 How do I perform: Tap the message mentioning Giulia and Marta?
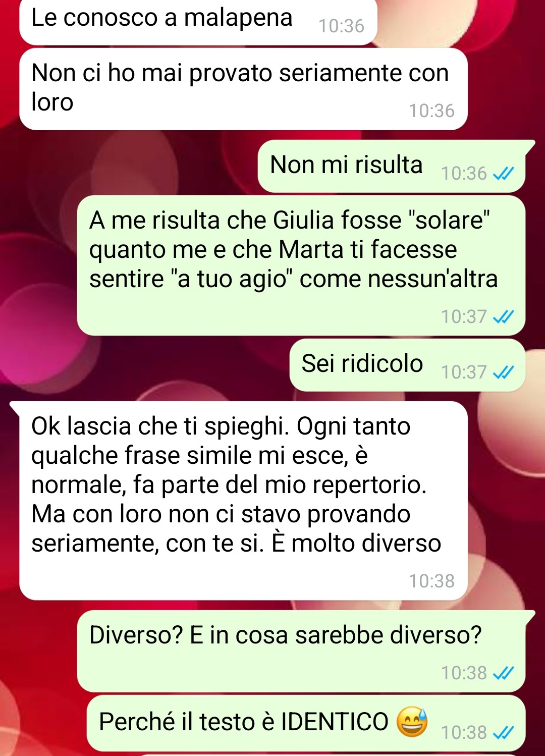[x=301, y=265]
